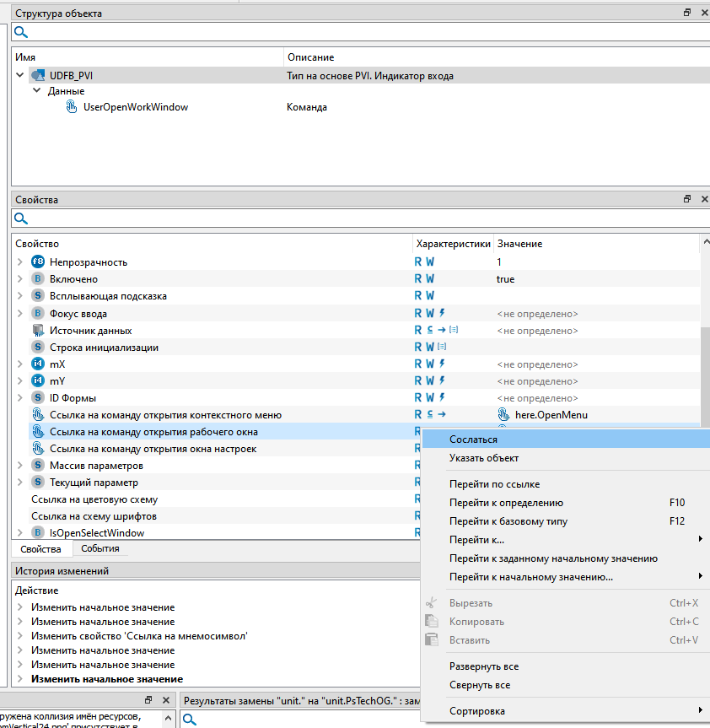
Task: Click the Свойства panel search field
Action: click(x=354, y=219)
